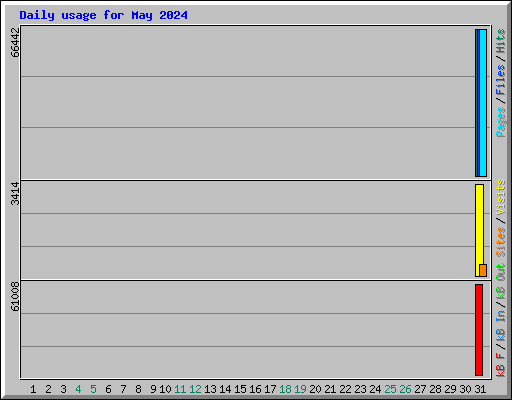The image size is (512, 400).
Task: Click day 19 on the x-axis
Action: click(x=300, y=389)
